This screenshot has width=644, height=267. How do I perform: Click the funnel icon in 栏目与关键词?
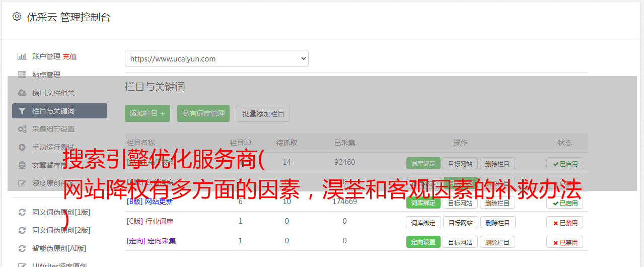tap(22, 111)
